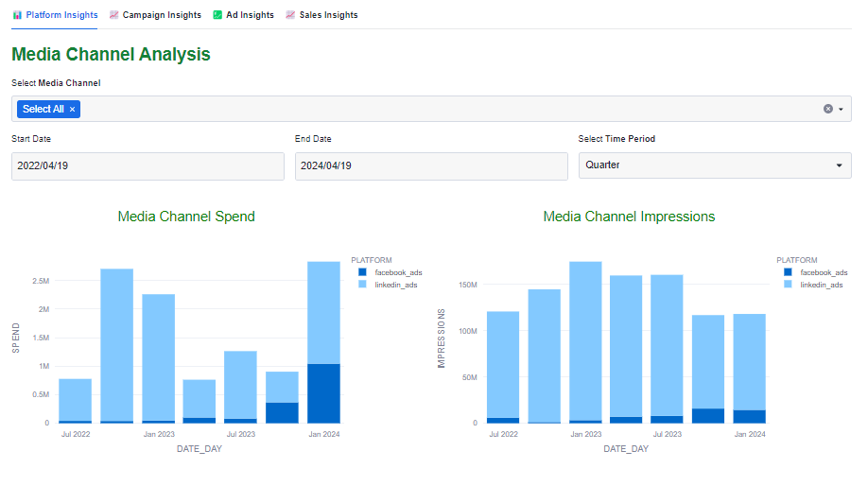The height and width of the screenshot is (486, 868).
Task: Expand the media channel dropdown arrow
Action: click(841, 109)
